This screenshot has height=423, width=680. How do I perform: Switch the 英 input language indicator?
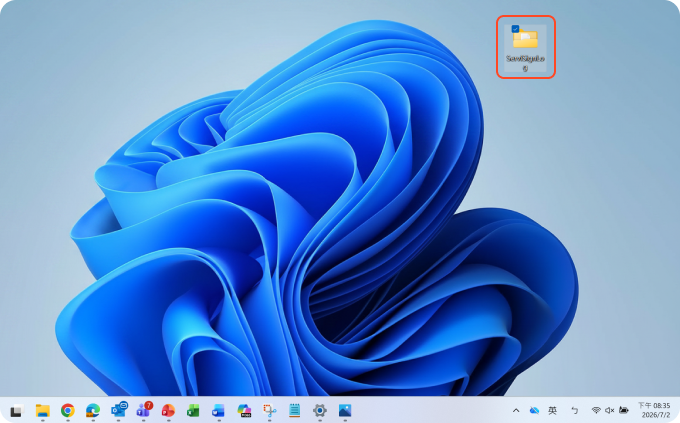(x=552, y=410)
